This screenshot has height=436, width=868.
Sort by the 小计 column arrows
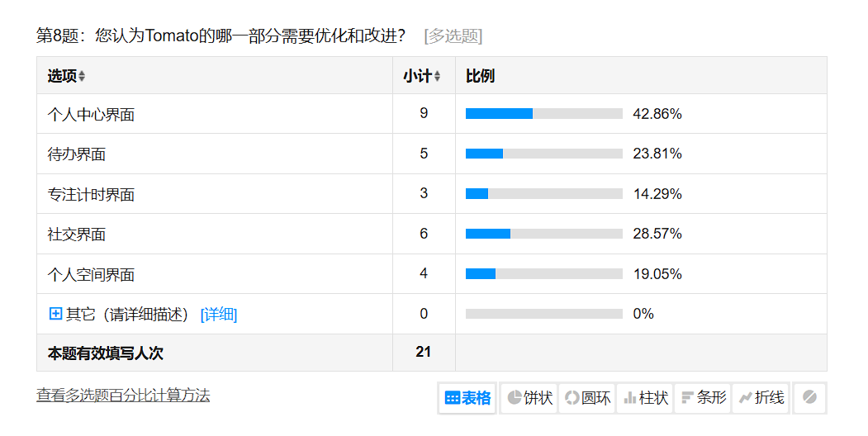pos(437,77)
